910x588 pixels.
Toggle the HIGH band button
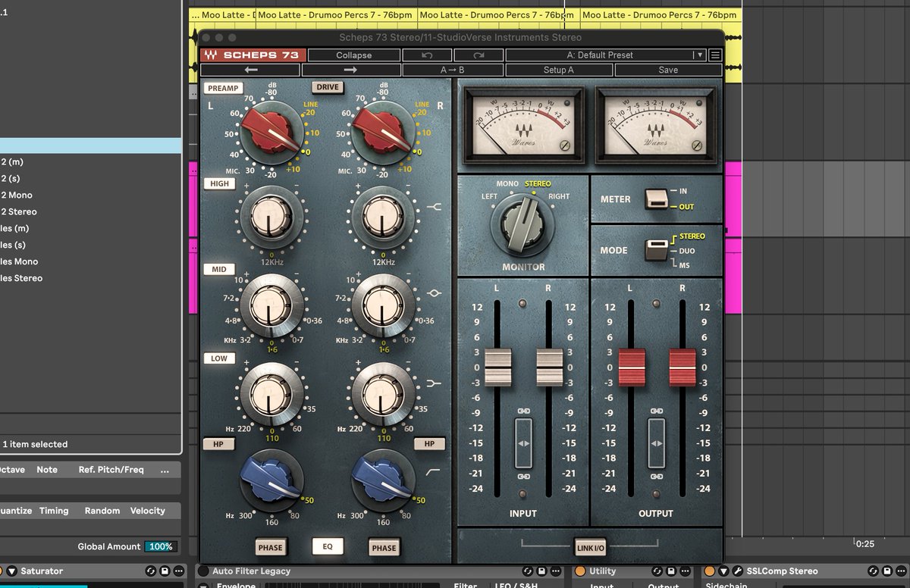(220, 183)
